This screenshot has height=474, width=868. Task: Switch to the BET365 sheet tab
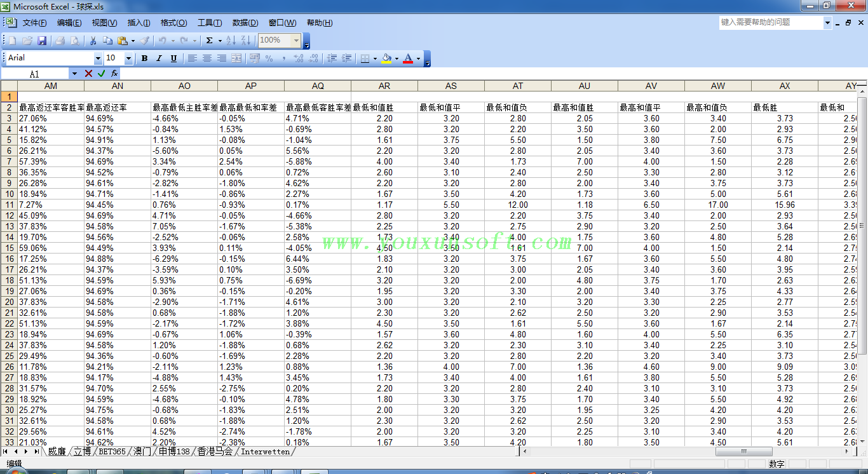tap(112, 452)
